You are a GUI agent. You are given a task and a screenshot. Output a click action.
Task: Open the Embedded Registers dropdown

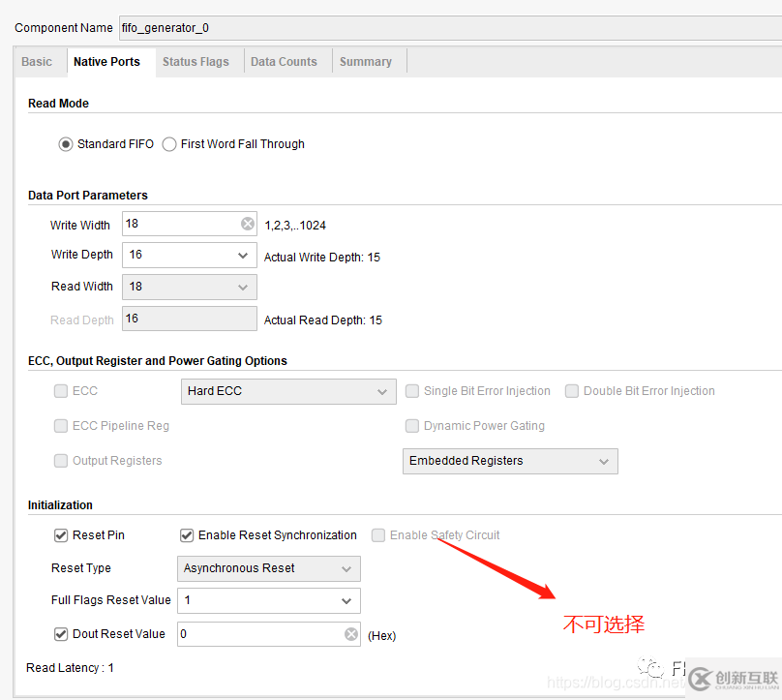(510, 461)
